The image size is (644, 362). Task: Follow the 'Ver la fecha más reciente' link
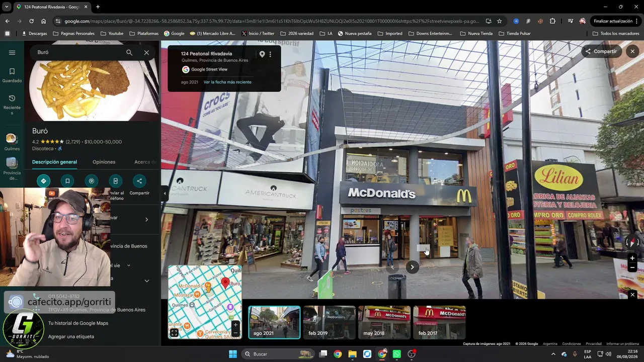click(x=227, y=82)
